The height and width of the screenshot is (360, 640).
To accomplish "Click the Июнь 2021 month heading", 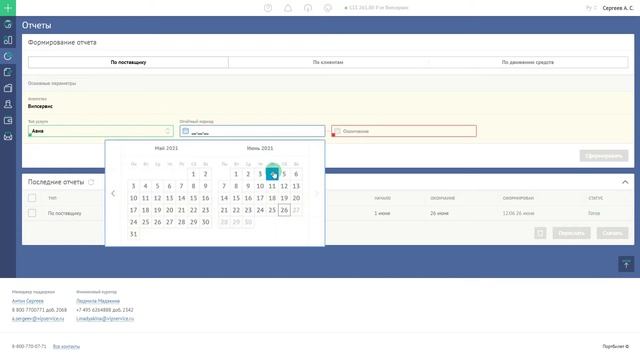I will point(260,148).
